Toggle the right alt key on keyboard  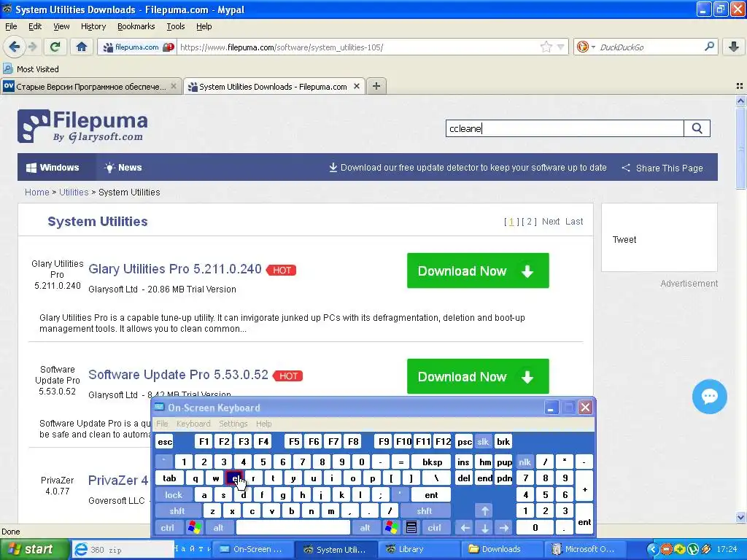365,528
